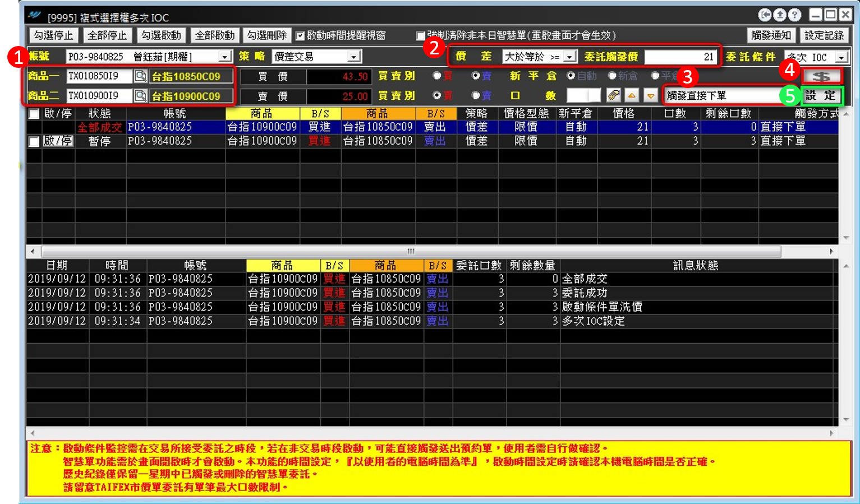Screen dimensions: 860x504
Task: Select 平倉 radio for 新平倉
Action: (x=655, y=76)
